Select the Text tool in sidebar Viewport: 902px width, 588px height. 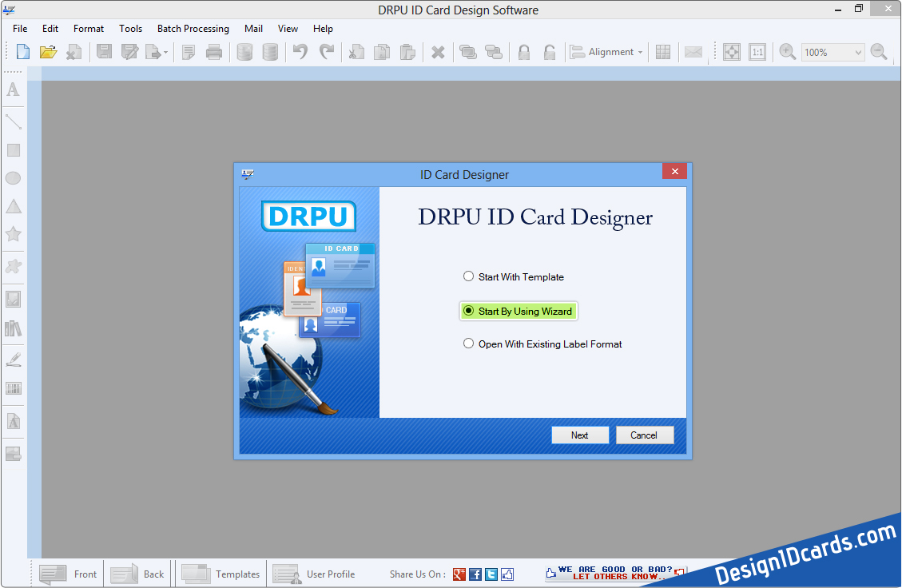click(14, 89)
